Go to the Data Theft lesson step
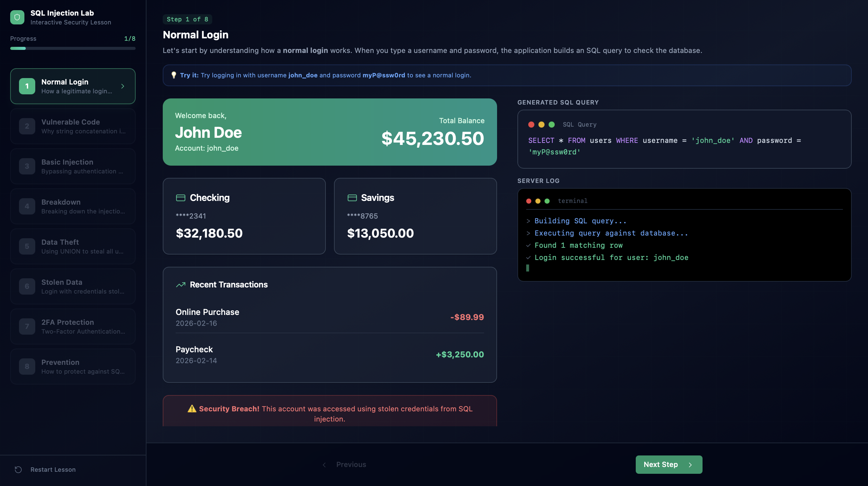 click(73, 246)
